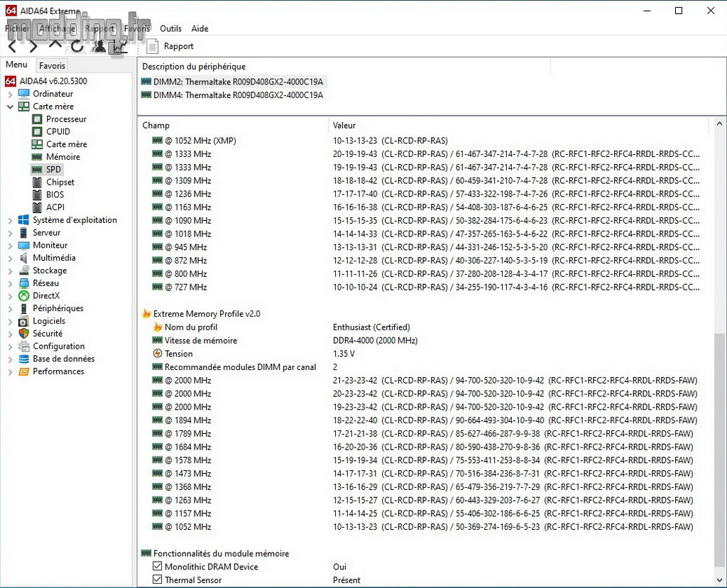
Task: Open the user manage icon in the toolbar
Action: (99, 46)
